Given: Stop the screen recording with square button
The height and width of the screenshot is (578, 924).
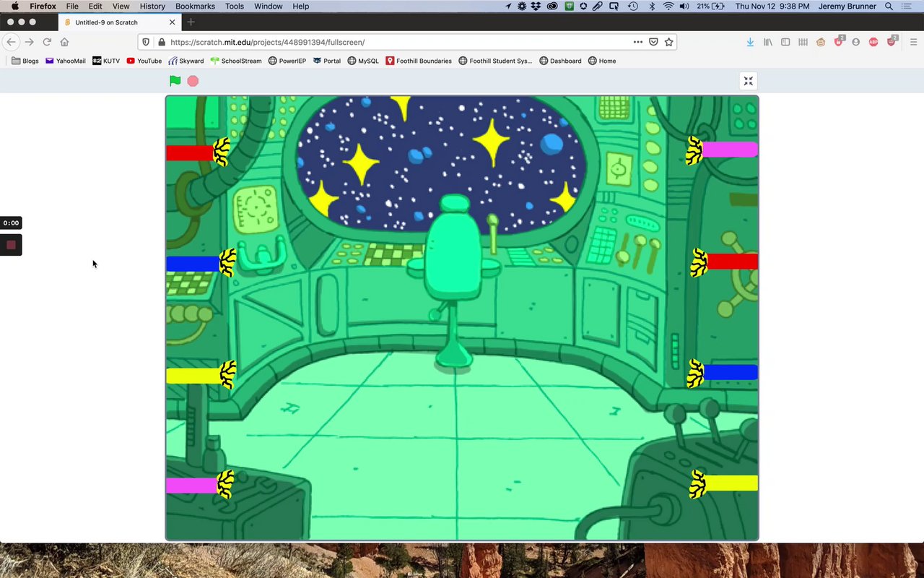Looking at the screenshot, I should pos(11,245).
